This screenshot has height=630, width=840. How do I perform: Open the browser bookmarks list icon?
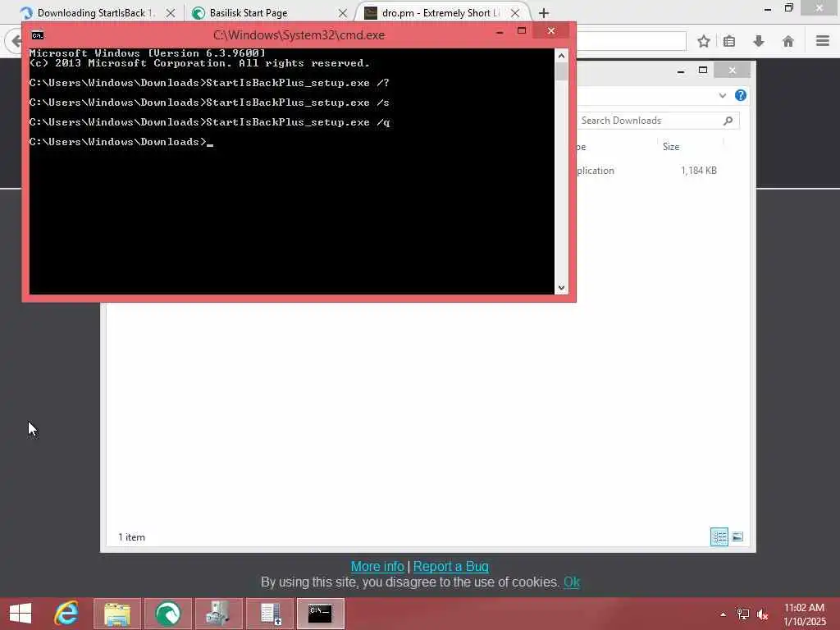[729, 41]
